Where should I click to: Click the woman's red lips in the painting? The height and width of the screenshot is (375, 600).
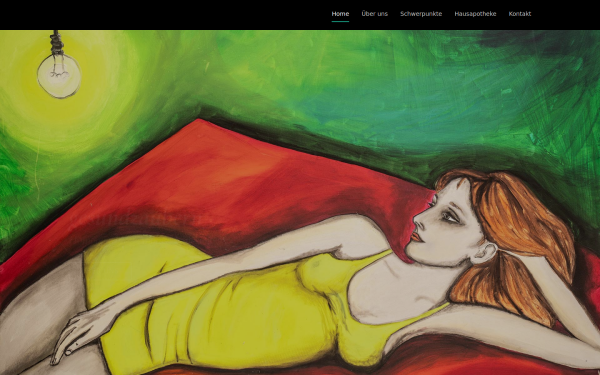[416, 237]
